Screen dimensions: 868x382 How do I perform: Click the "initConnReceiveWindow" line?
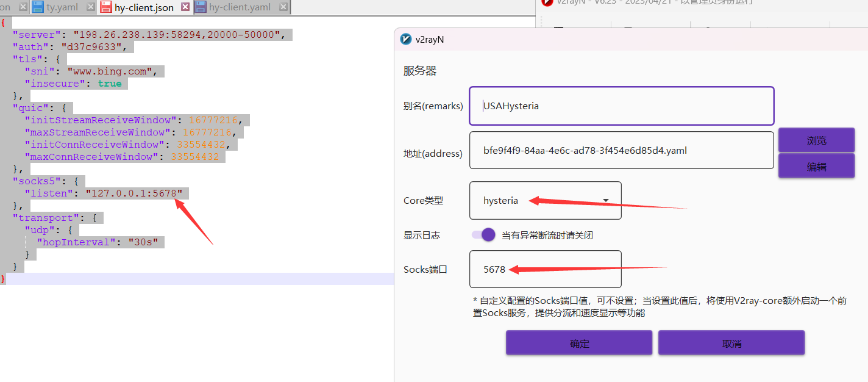click(129, 145)
